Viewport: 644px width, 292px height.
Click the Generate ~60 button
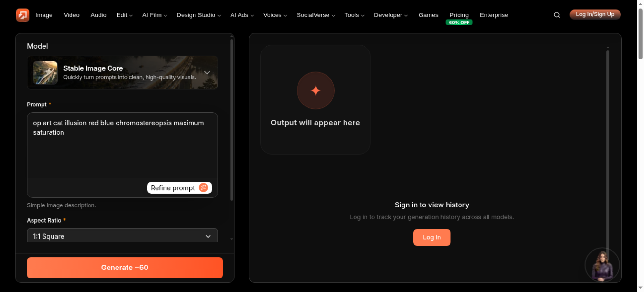[125, 268]
